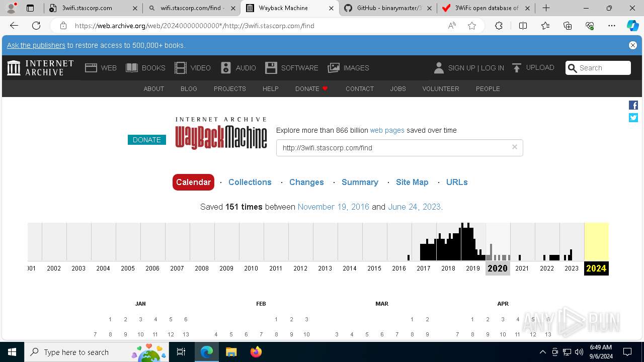Open the Summary view

(x=360, y=182)
